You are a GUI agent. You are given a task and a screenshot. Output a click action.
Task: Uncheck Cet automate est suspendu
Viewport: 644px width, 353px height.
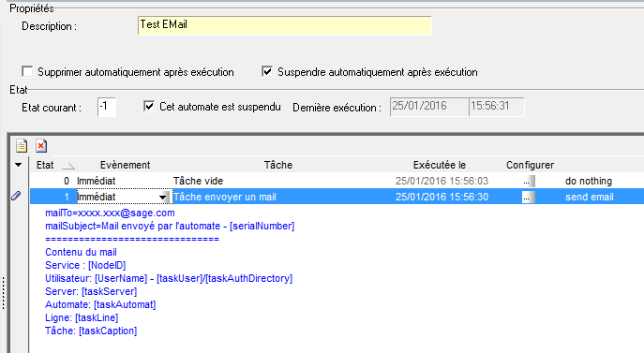[149, 107]
